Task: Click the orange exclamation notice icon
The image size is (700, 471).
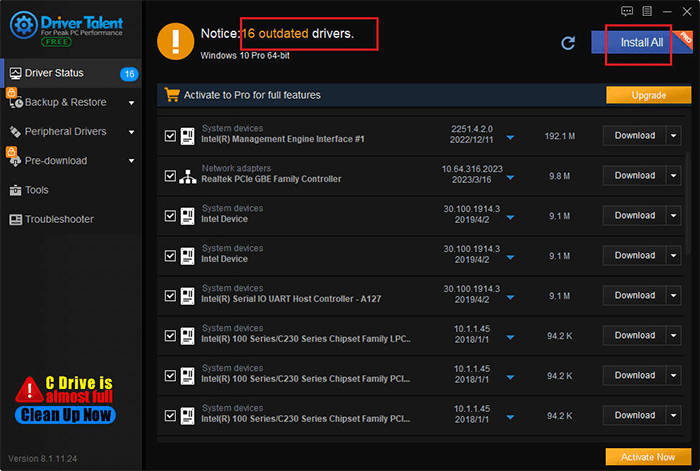Action: tap(175, 41)
